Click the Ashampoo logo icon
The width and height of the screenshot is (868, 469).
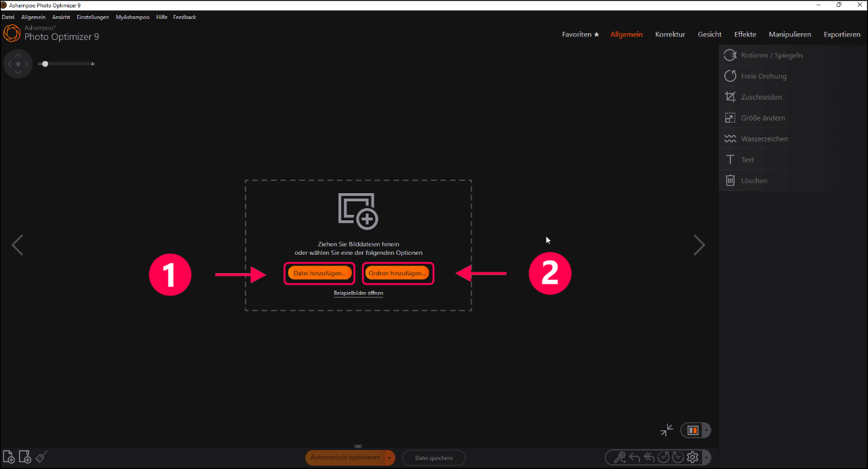coord(12,33)
